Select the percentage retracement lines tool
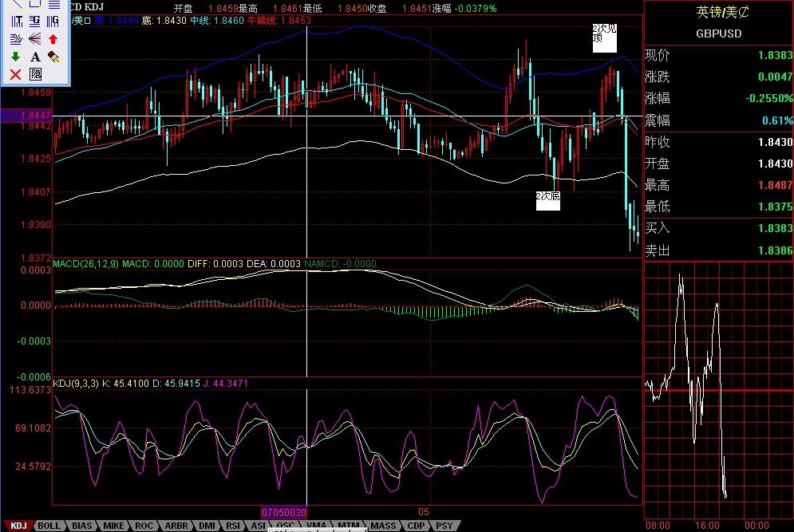This screenshot has width=794, height=532. tap(15, 38)
